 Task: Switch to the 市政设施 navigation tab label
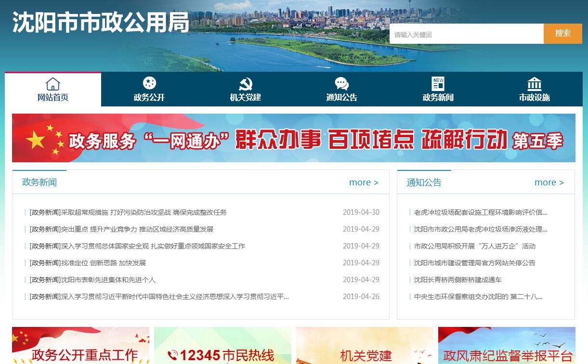click(535, 97)
